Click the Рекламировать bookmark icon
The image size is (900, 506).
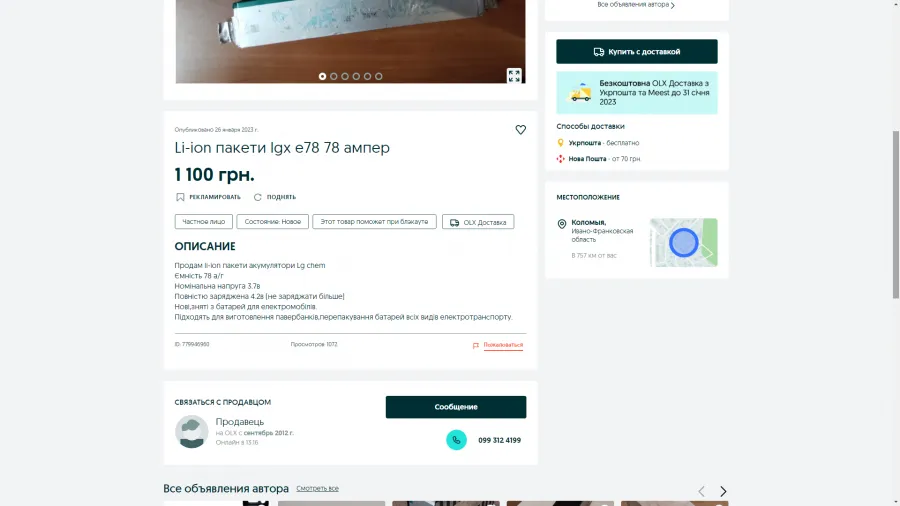(x=180, y=197)
